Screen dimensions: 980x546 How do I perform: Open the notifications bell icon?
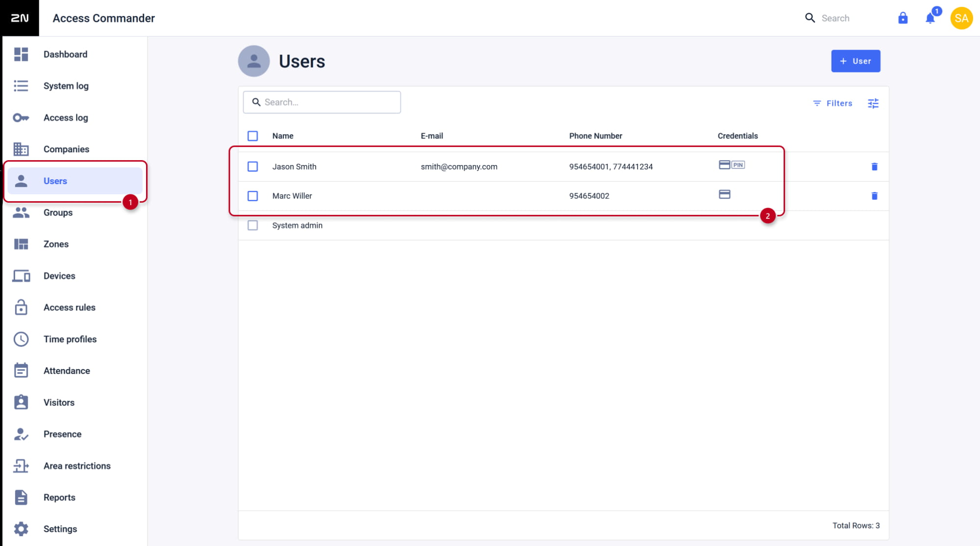930,18
